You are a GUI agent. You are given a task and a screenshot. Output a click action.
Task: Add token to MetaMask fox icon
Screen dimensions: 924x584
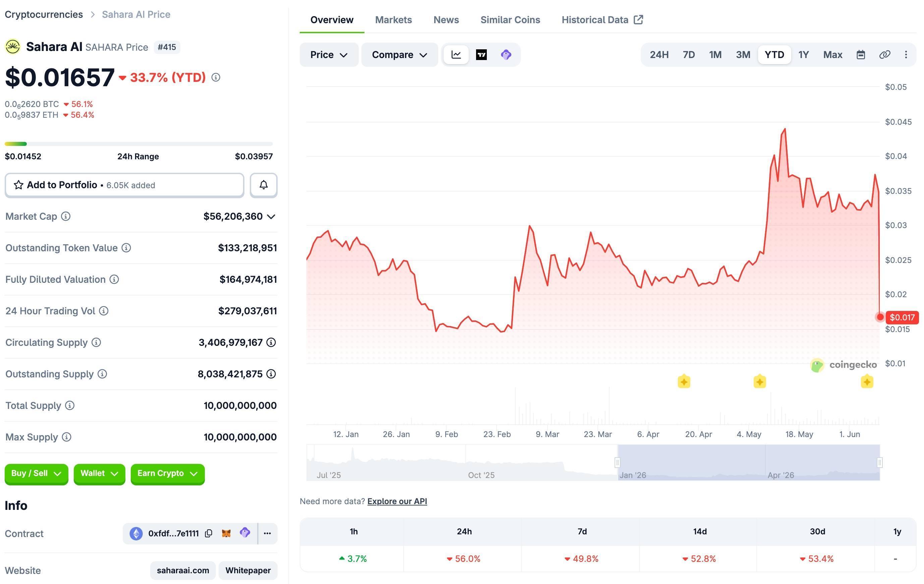click(x=226, y=533)
